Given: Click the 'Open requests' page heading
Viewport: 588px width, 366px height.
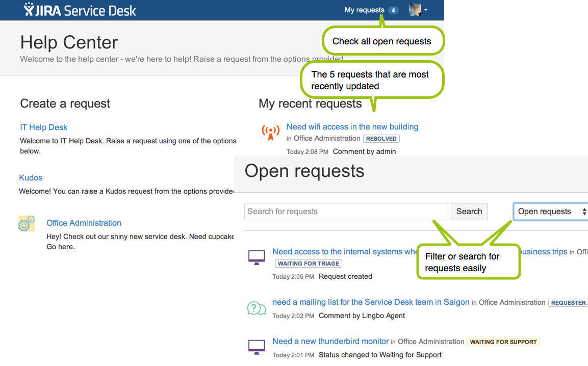Looking at the screenshot, I should [x=304, y=171].
